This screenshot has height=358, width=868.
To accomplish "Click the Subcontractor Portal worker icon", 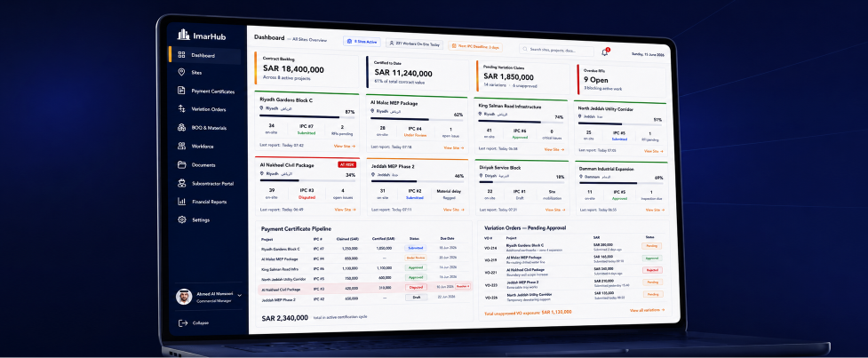I will [x=181, y=183].
